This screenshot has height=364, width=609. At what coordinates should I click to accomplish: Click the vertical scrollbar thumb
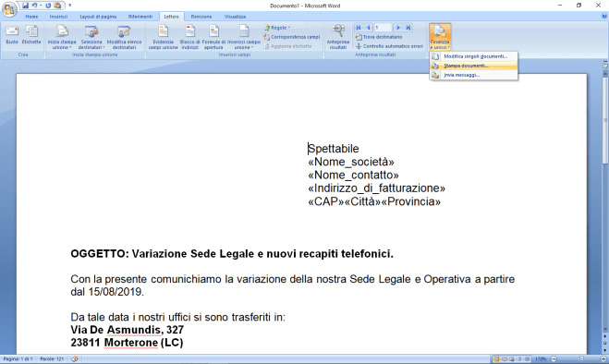[605, 120]
